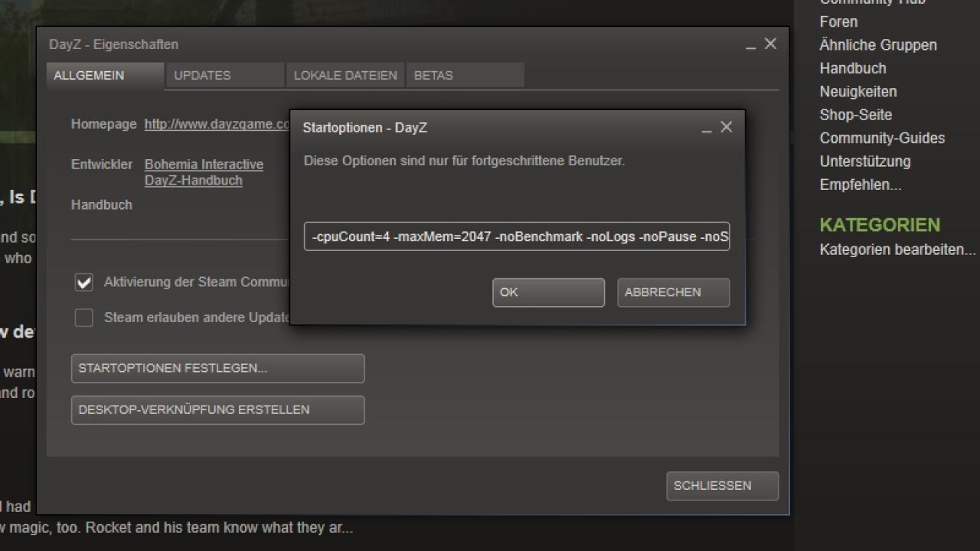Open the LOKALE DATEIEN tab
Viewport: 980px width, 551px height.
point(345,75)
